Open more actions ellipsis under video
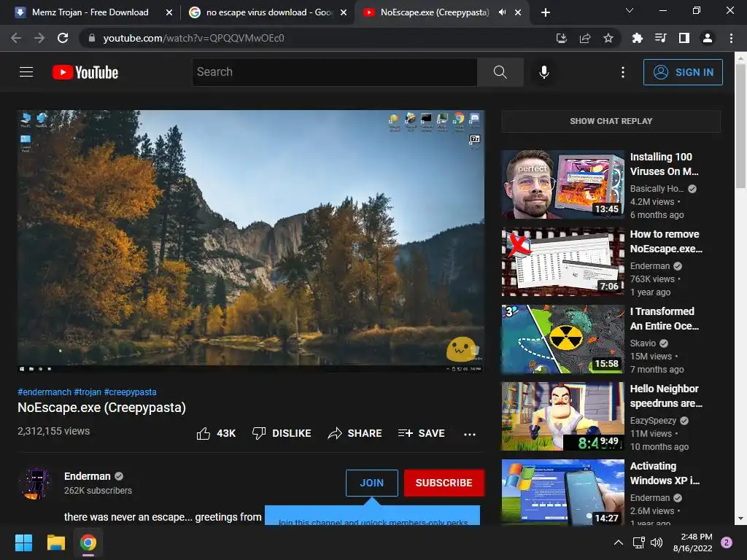The width and height of the screenshot is (747, 560). 470,434
